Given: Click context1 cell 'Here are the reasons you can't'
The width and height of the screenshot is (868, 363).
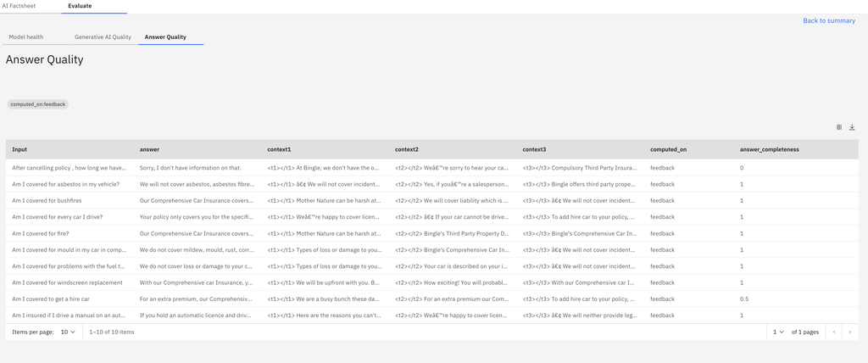Looking at the screenshot, I should click(325, 316).
